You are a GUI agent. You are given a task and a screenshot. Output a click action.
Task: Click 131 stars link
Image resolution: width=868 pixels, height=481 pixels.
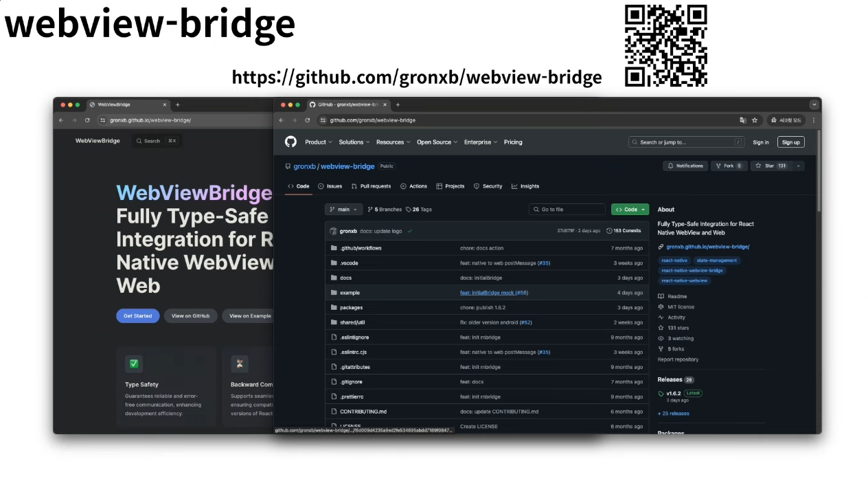tap(673, 328)
